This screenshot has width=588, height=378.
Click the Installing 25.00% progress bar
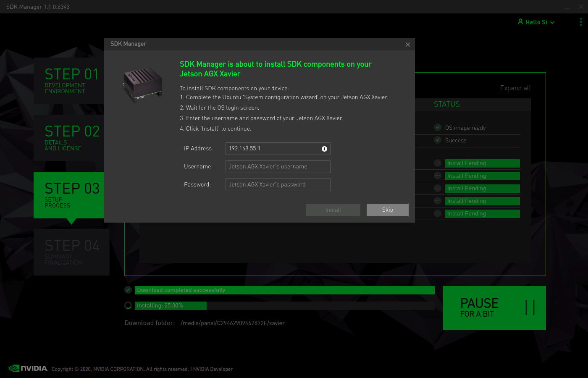point(285,306)
